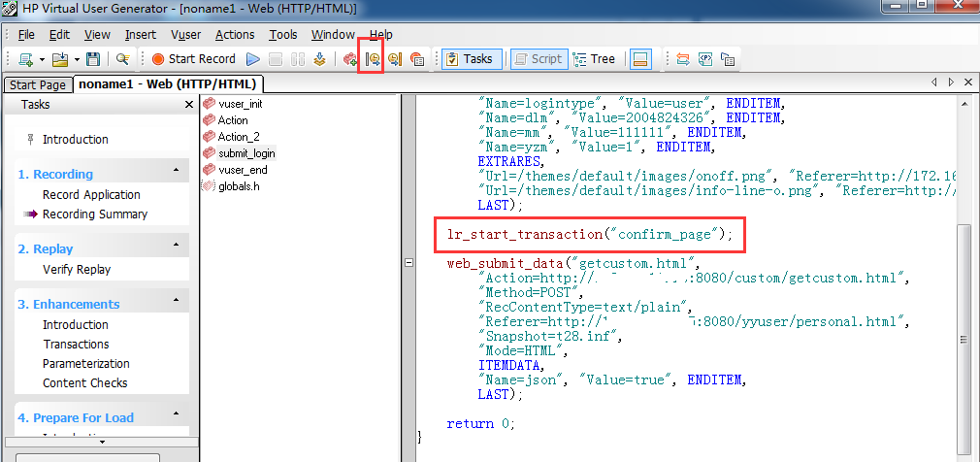Open the New Script dropdown arrow

pyautogui.click(x=42, y=59)
